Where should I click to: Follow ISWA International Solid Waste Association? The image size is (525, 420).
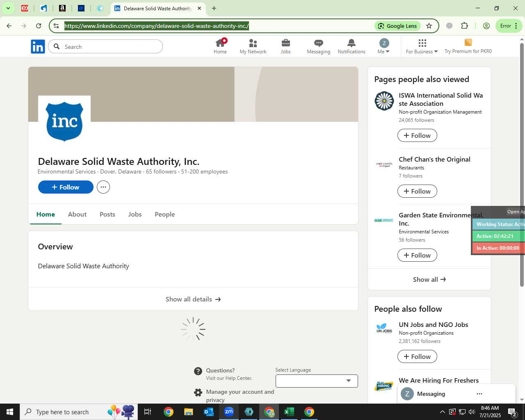[417, 135]
